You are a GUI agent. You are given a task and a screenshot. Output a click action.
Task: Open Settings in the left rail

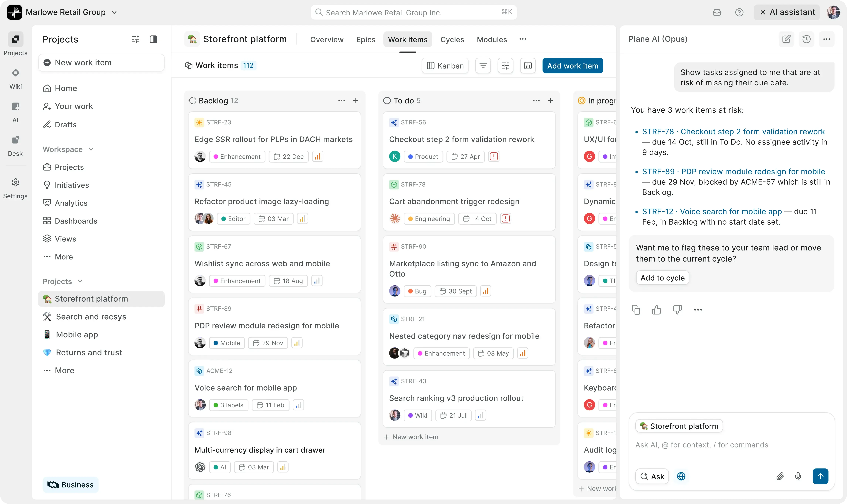pos(15,189)
